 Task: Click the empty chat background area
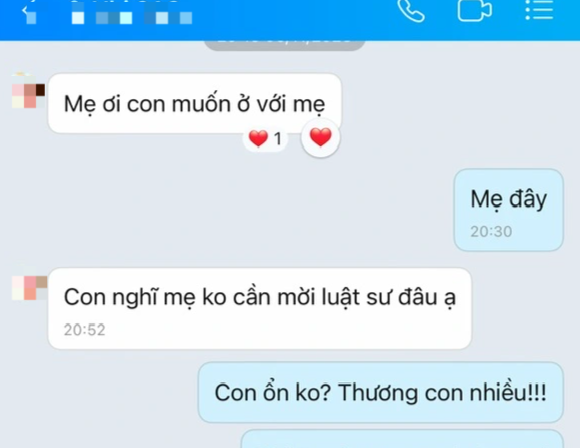pos(222,207)
